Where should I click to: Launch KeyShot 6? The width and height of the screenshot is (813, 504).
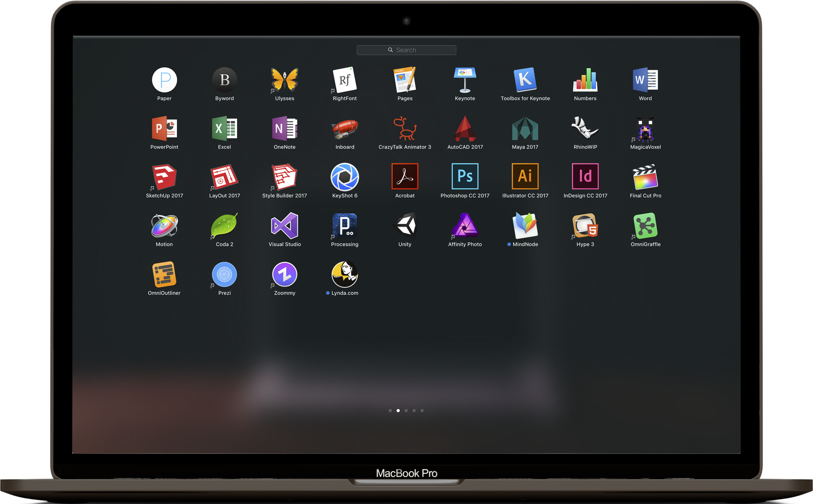click(345, 177)
